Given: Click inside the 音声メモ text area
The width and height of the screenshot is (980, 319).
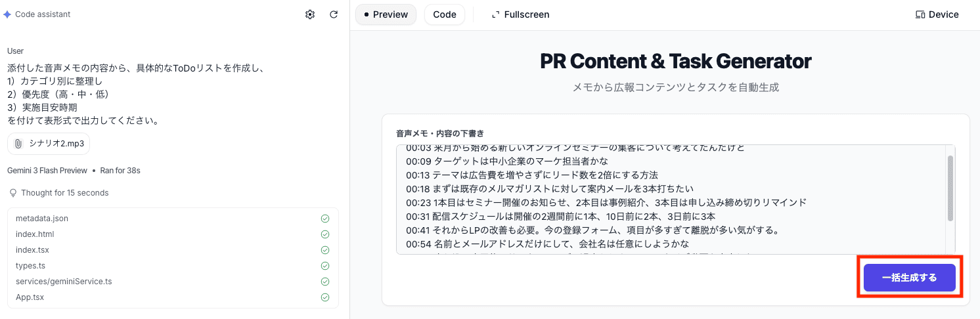Looking at the screenshot, I should 671,200.
